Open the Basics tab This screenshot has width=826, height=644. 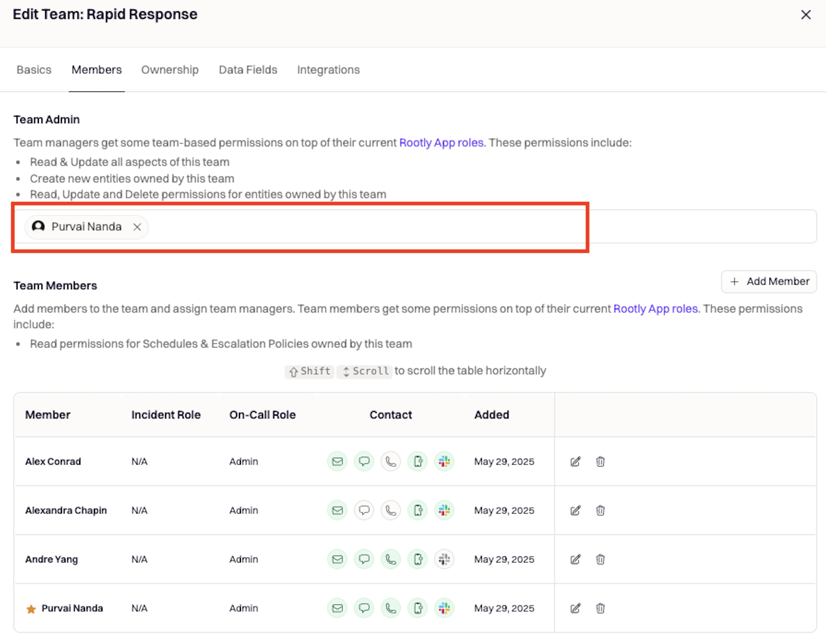coord(34,70)
